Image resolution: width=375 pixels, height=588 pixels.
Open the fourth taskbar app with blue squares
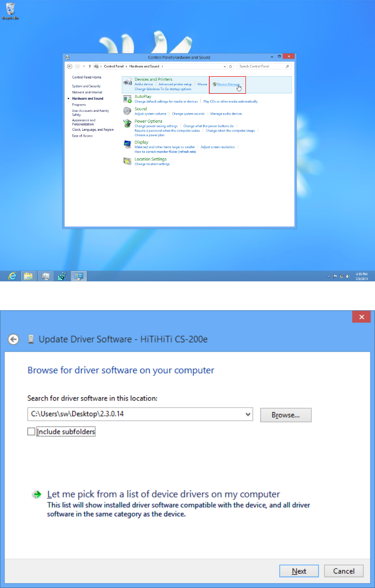pos(62,276)
